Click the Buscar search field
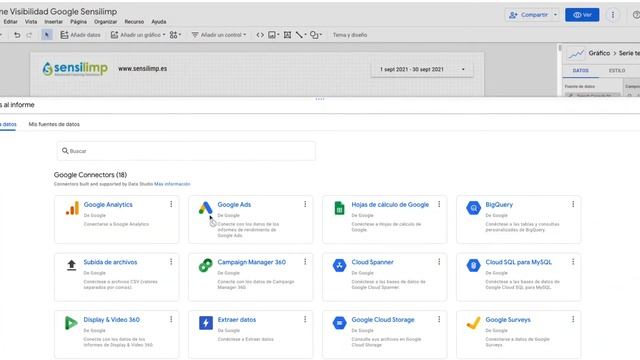 (x=186, y=151)
